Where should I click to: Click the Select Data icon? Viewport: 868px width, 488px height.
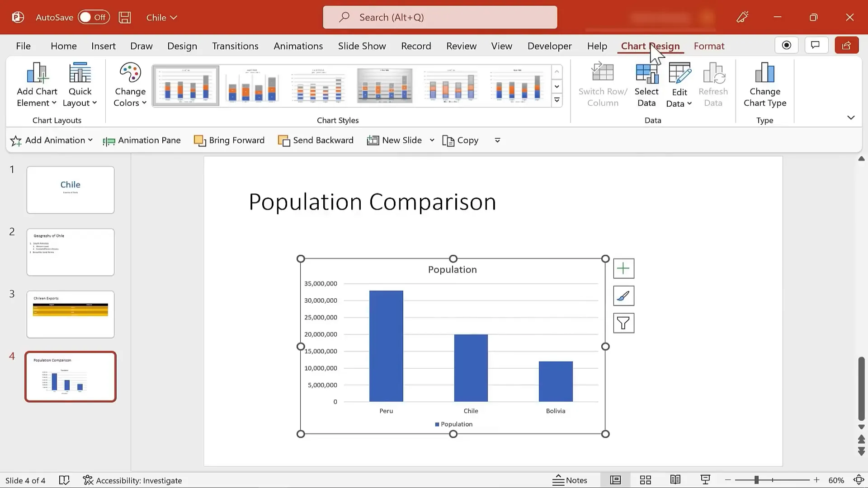click(x=646, y=74)
